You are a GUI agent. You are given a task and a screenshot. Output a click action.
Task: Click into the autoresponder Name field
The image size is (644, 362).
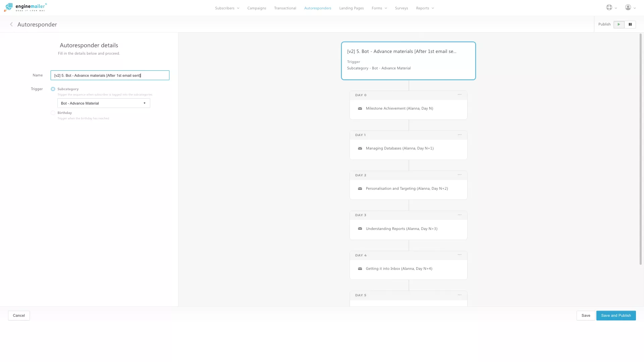(x=110, y=75)
